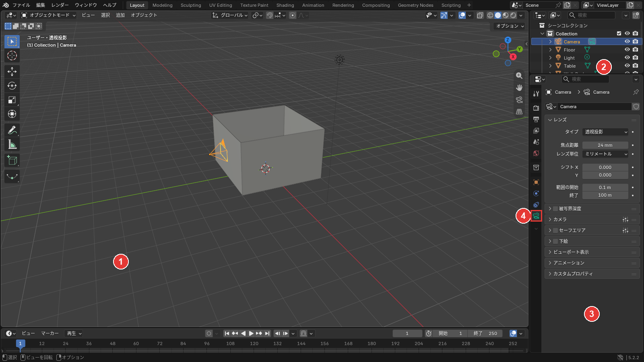Select the Transform tool
The width and height of the screenshot is (644, 362).
click(12, 114)
